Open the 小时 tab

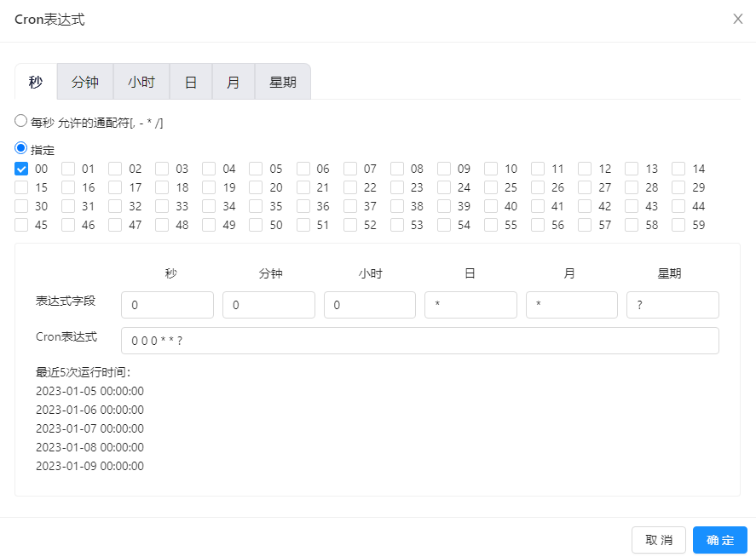point(141,82)
